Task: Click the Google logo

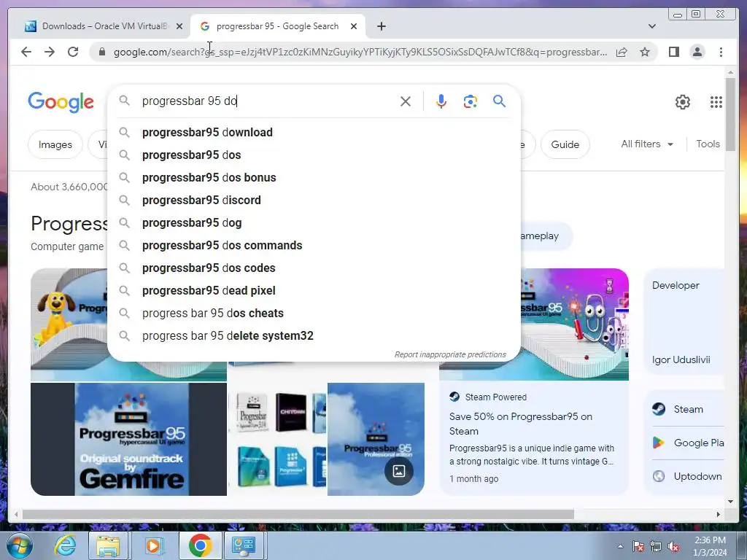Action: 61,102
